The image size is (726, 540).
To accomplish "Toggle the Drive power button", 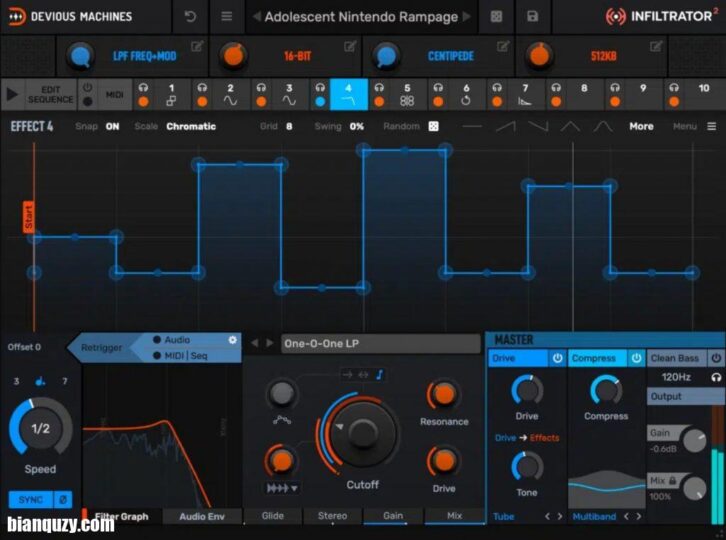I will click(x=556, y=358).
